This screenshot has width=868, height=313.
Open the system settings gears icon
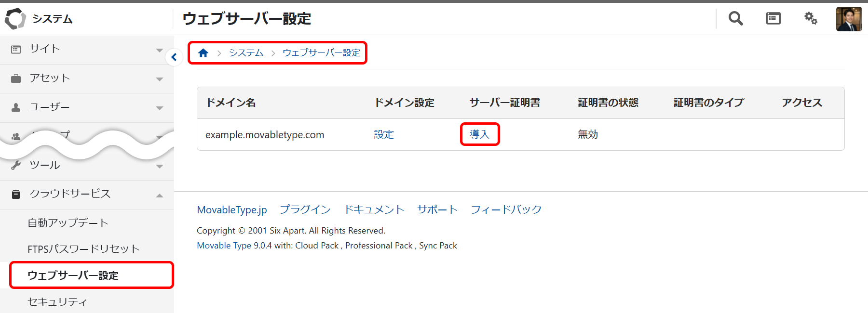click(x=811, y=19)
